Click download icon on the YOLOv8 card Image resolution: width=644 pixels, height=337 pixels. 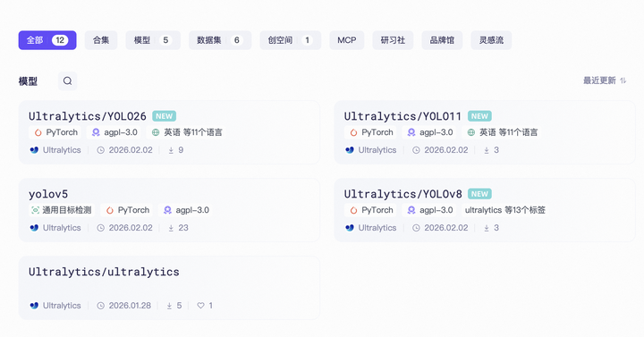pyautogui.click(x=487, y=228)
